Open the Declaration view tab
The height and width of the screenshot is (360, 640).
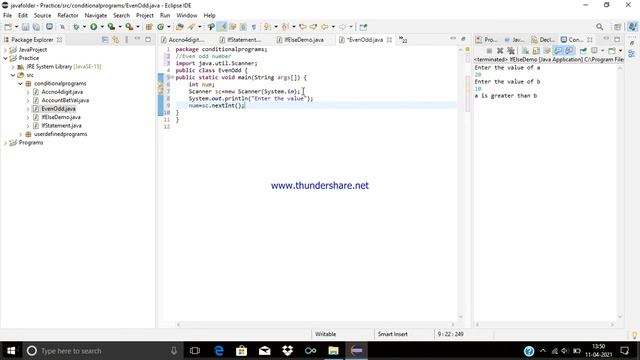coord(543,40)
